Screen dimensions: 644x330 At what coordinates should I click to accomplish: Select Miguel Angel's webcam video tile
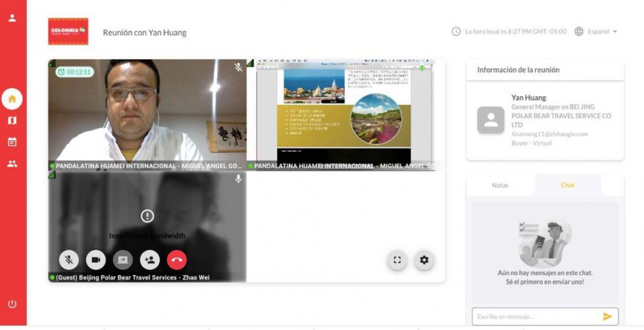148,115
